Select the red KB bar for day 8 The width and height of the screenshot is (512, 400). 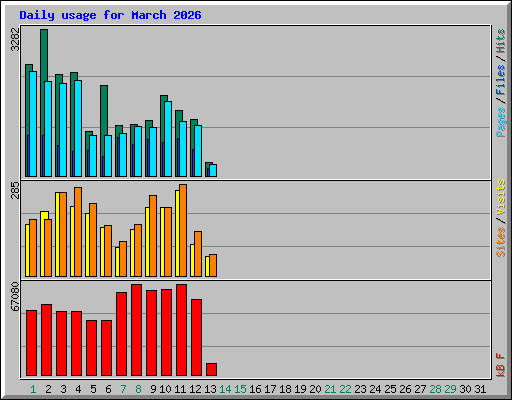pos(137,330)
